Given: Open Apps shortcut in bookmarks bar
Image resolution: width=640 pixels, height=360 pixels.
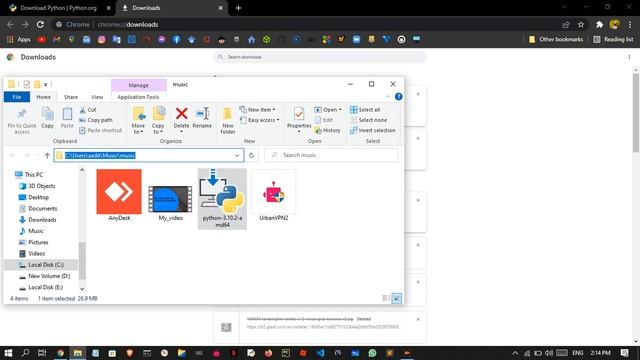Looking at the screenshot, I should 19,39.
